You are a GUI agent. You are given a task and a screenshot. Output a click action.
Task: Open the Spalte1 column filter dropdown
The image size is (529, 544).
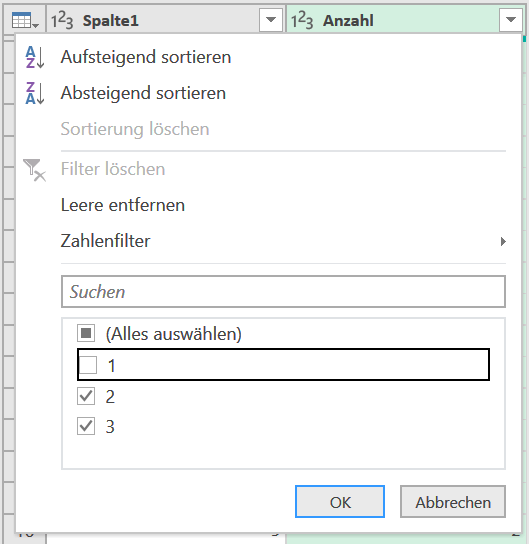[271, 20]
